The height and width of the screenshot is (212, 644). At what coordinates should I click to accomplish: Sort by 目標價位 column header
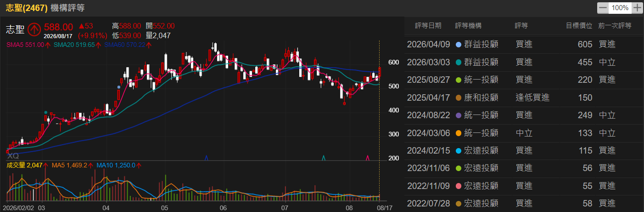[579, 26]
